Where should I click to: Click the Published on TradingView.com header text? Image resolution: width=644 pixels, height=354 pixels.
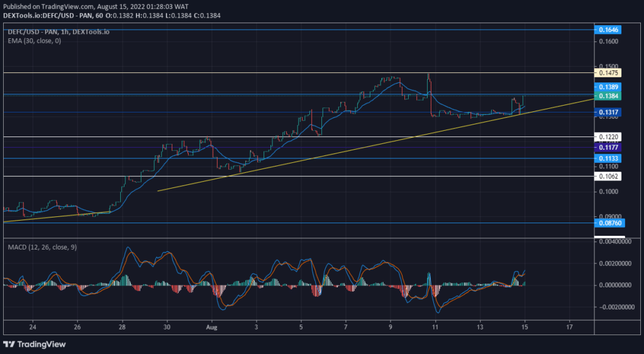(96, 6)
